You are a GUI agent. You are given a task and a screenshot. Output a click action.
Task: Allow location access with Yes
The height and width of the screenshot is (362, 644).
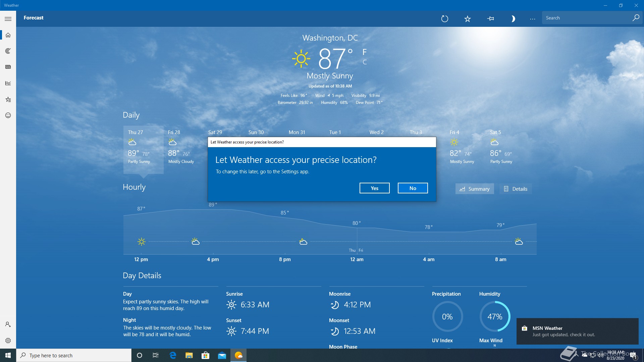(x=374, y=188)
